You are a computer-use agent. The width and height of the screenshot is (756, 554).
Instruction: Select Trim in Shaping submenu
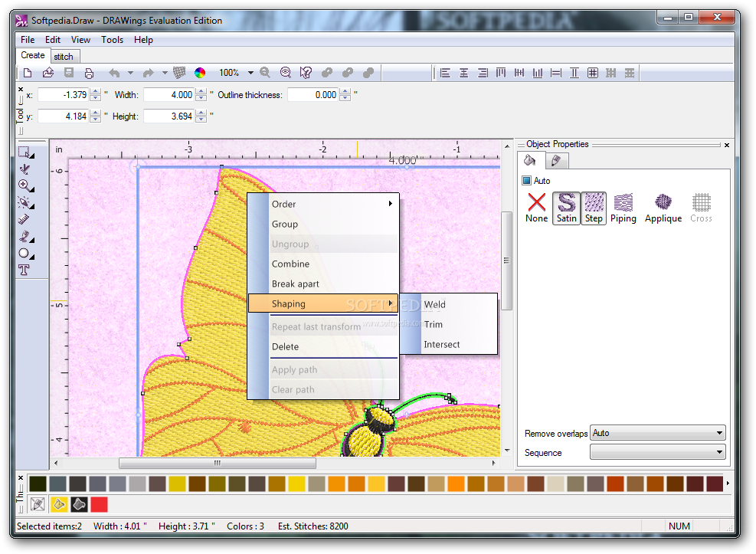pyautogui.click(x=449, y=324)
